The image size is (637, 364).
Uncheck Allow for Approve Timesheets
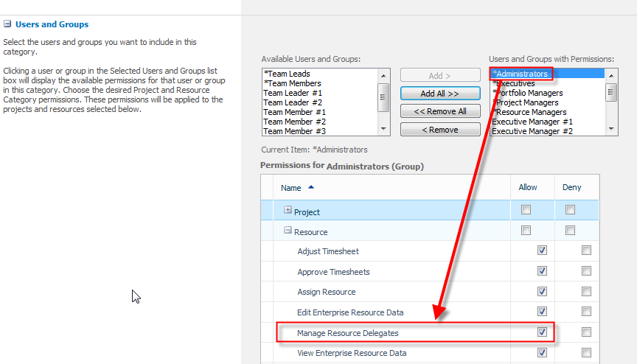(x=543, y=271)
